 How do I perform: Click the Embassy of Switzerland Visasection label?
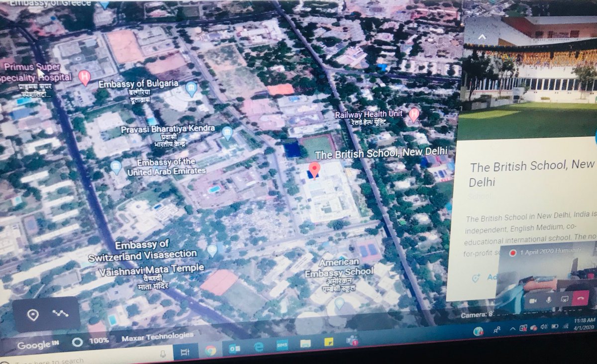pos(143,252)
